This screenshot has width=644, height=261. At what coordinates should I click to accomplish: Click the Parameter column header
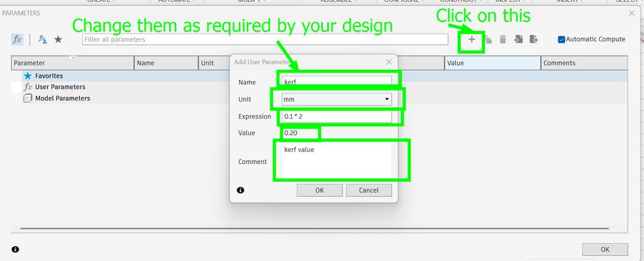pos(73,63)
